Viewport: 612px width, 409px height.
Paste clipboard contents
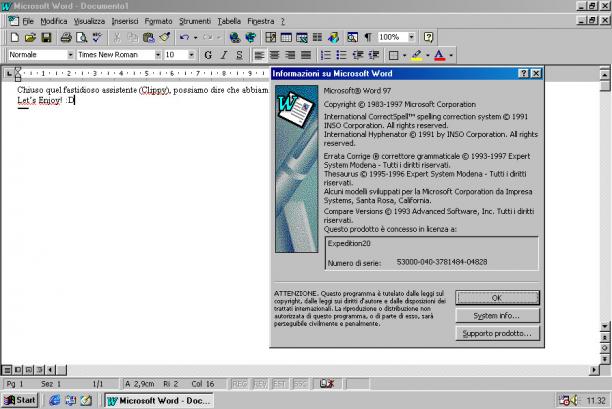point(149,37)
